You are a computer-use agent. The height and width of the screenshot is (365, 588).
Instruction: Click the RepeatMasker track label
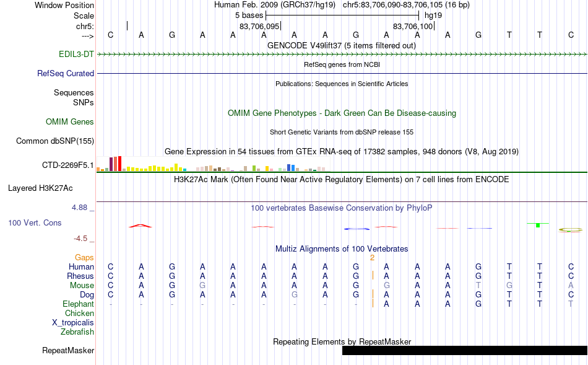(68, 350)
